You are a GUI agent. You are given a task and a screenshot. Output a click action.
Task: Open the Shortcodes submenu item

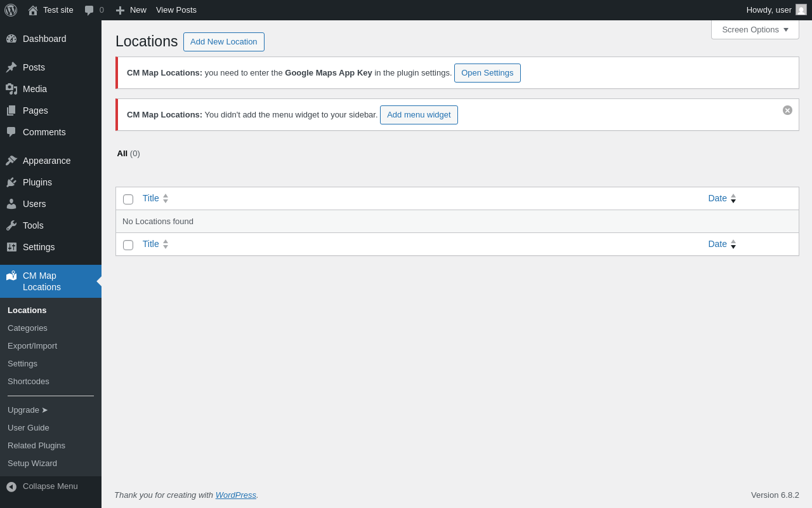29,382
